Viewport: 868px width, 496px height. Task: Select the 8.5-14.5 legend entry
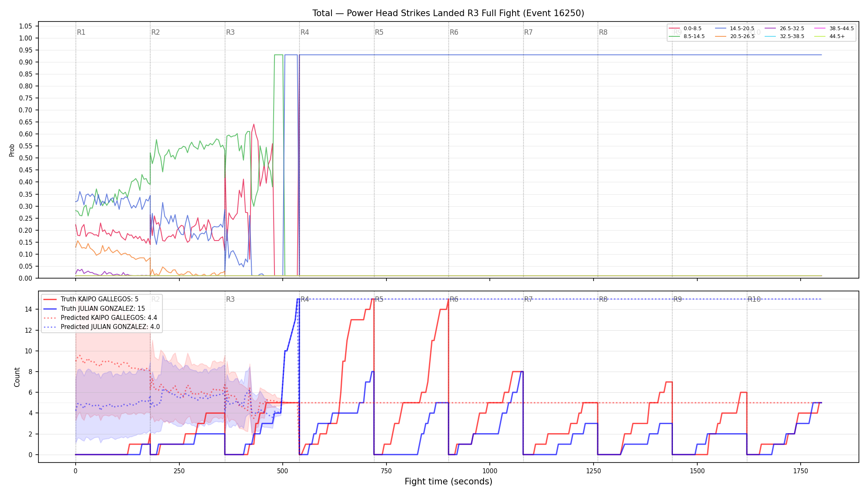687,36
